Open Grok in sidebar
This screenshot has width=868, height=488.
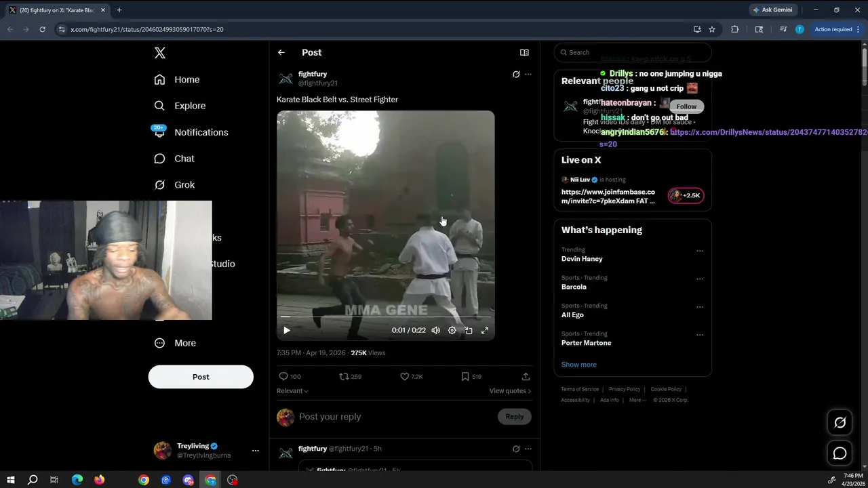[174, 184]
